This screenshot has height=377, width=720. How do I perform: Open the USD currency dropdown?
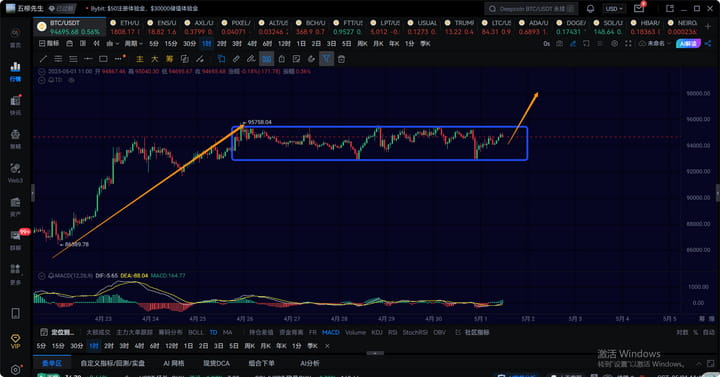[x=614, y=9]
